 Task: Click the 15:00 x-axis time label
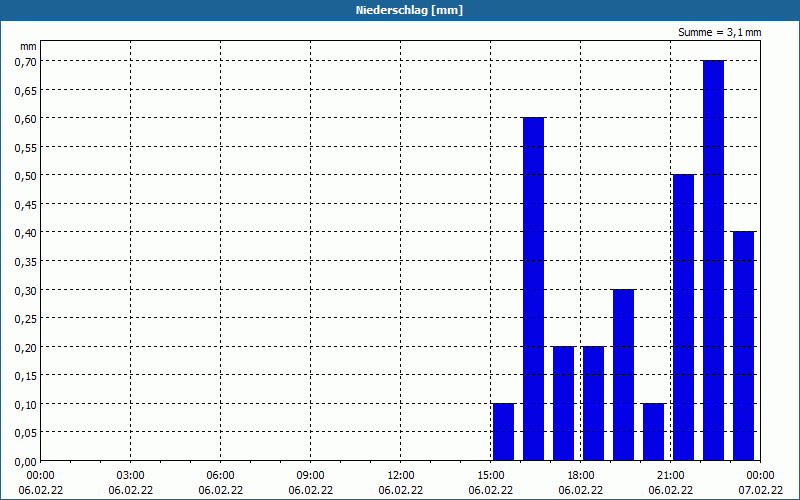pos(490,476)
